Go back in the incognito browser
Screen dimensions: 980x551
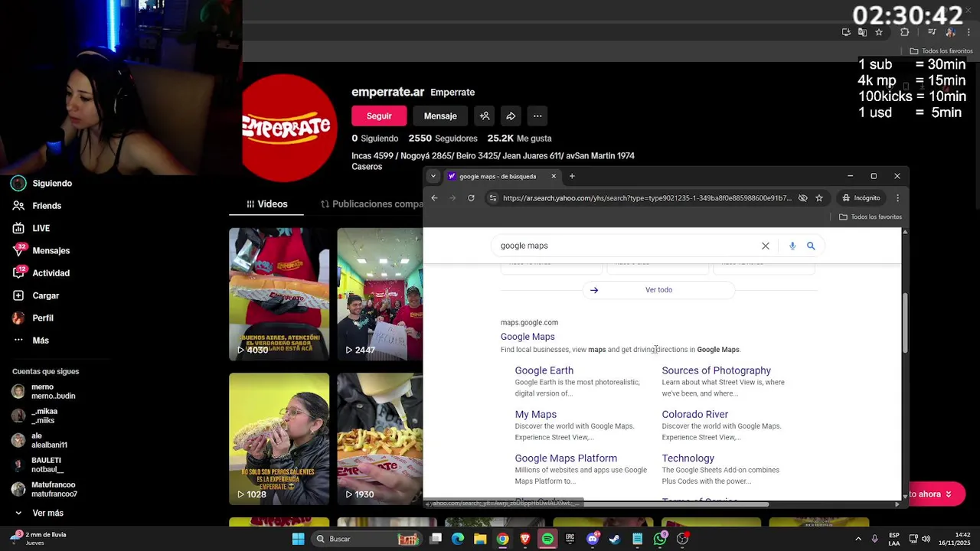(434, 198)
